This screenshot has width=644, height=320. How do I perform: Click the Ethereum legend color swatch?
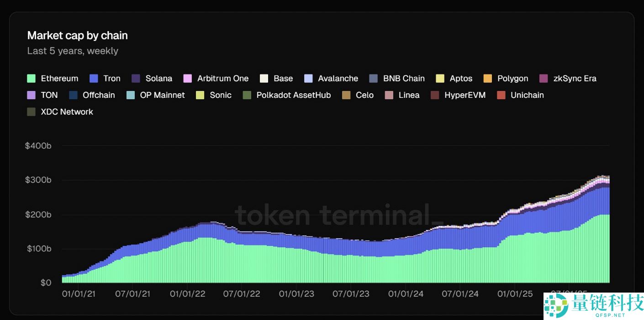[x=32, y=79]
